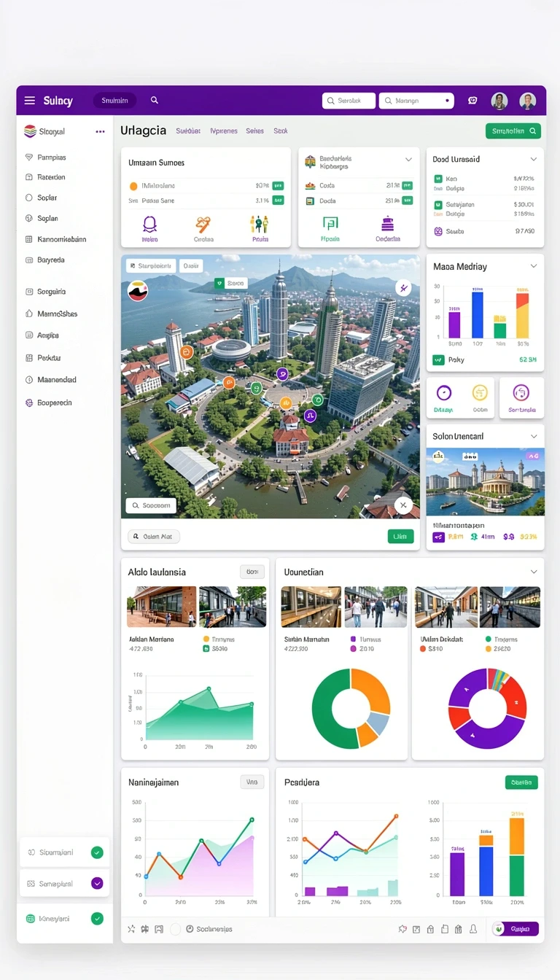Switch to the Suedüst tab
This screenshot has width=560, height=980.
tap(188, 131)
